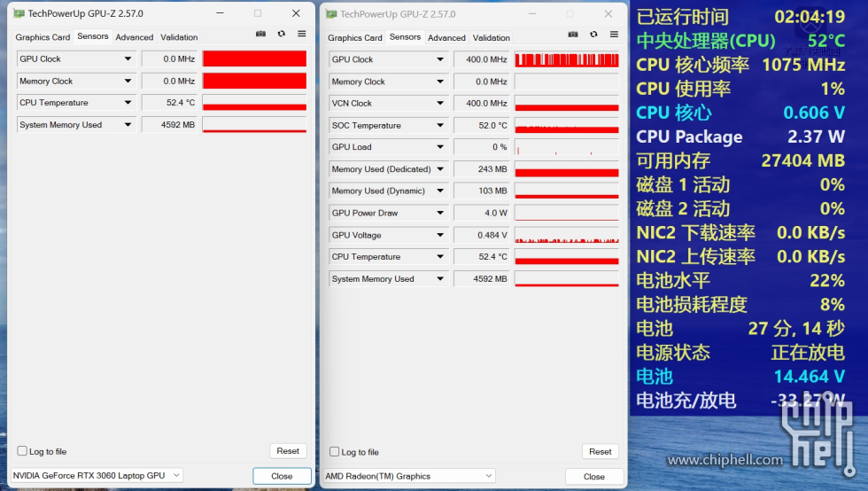The width and height of the screenshot is (868, 491).
Task: Switch to Graphics Card tab in NVIDIA window
Action: (x=43, y=37)
